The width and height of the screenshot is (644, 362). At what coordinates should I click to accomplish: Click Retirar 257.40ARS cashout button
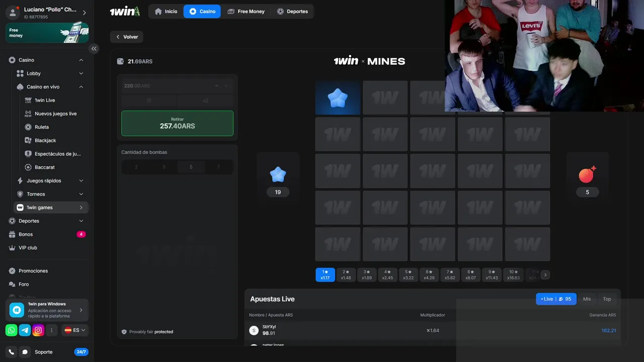tap(177, 123)
